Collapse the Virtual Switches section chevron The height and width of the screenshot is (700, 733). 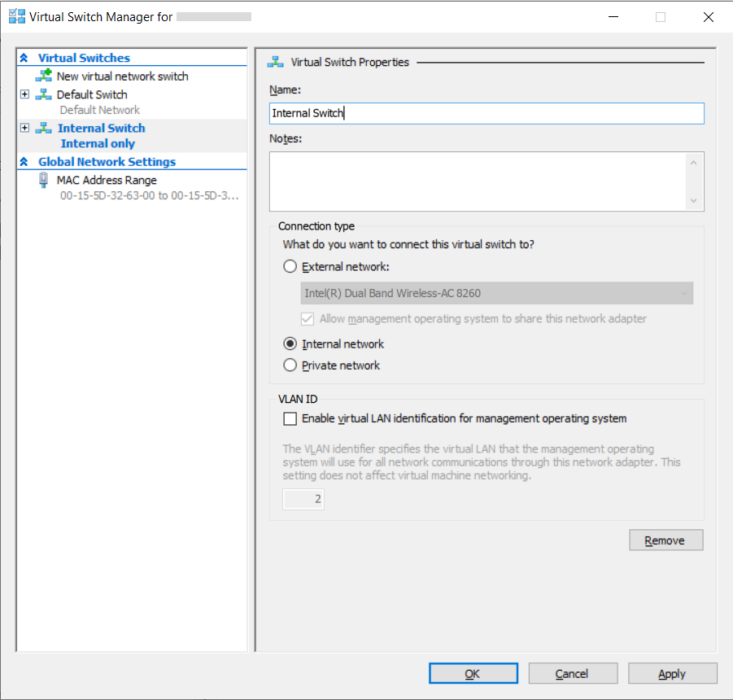(24, 58)
